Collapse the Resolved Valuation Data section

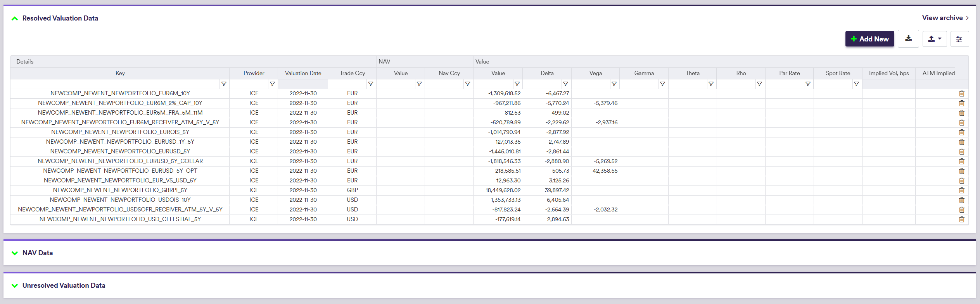(x=15, y=18)
